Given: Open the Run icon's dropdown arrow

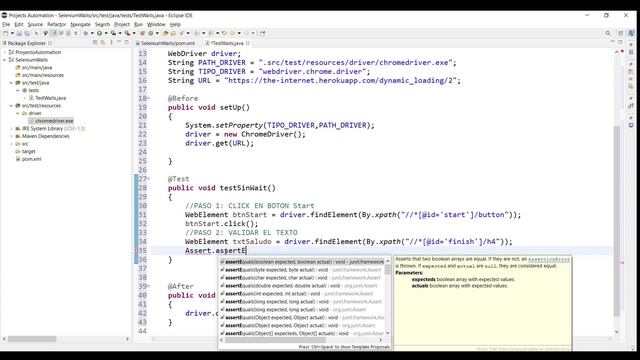Looking at the screenshot, I should pyautogui.click(x=106, y=33).
